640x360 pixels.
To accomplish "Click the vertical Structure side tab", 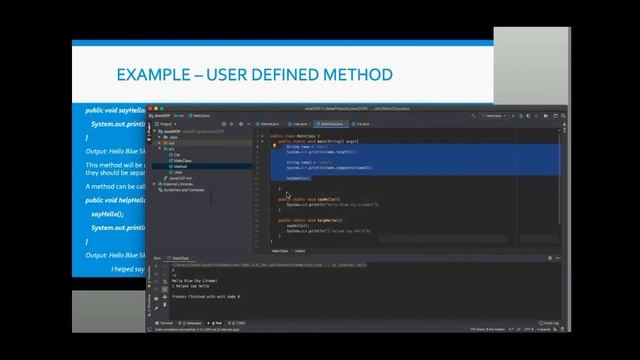I will pyautogui.click(x=149, y=306).
